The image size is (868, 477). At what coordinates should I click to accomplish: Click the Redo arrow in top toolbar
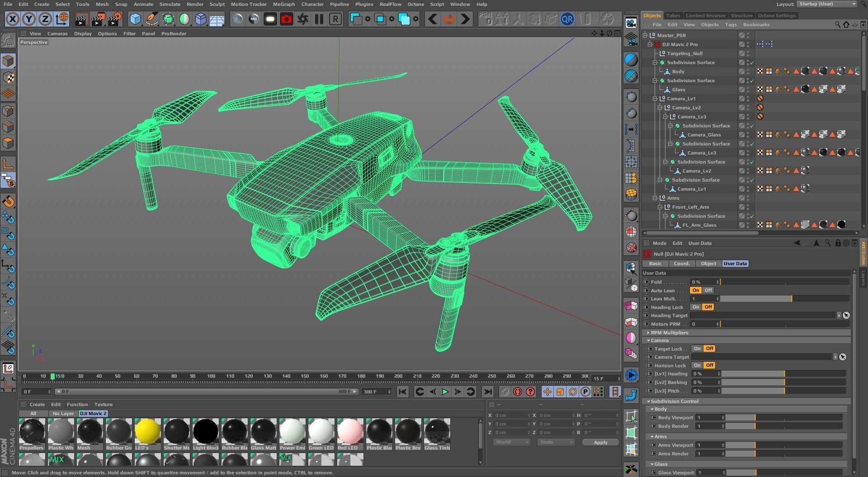[465, 19]
